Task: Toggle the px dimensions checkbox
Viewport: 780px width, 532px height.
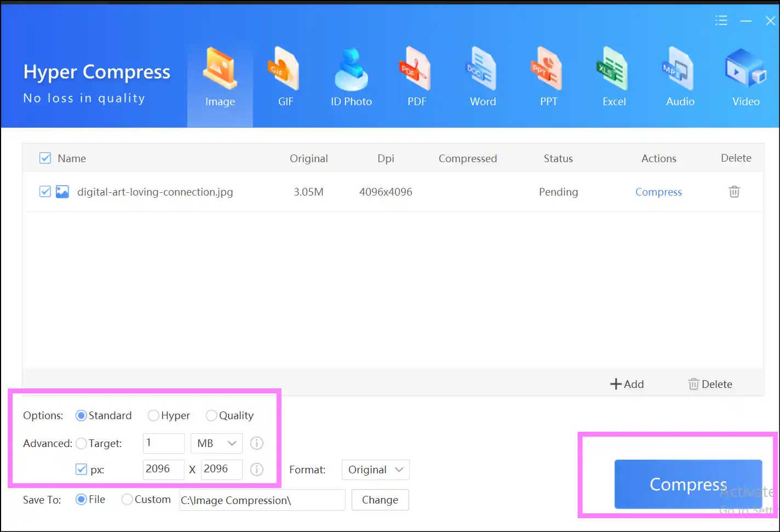Action: 81,470
